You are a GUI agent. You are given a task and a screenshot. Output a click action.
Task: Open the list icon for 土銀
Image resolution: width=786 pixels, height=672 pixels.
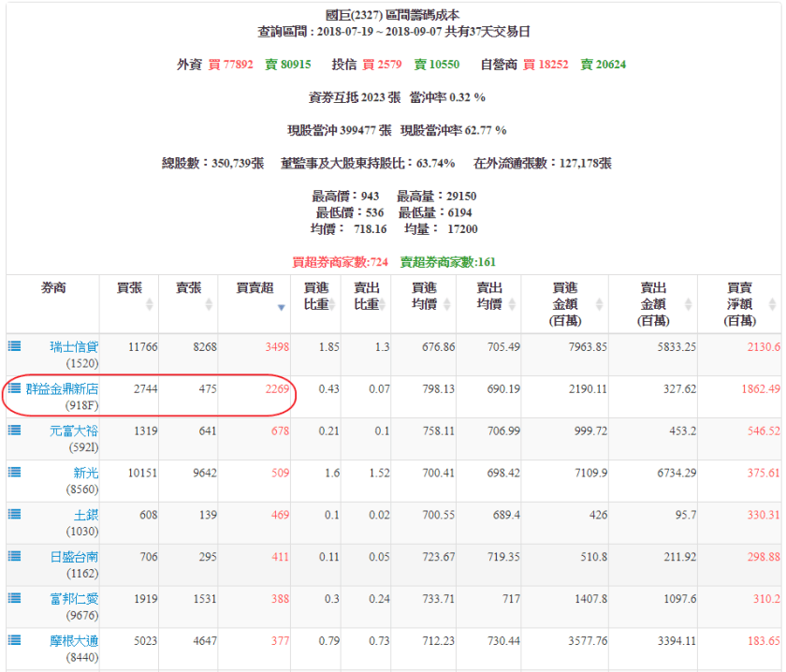coord(14,514)
